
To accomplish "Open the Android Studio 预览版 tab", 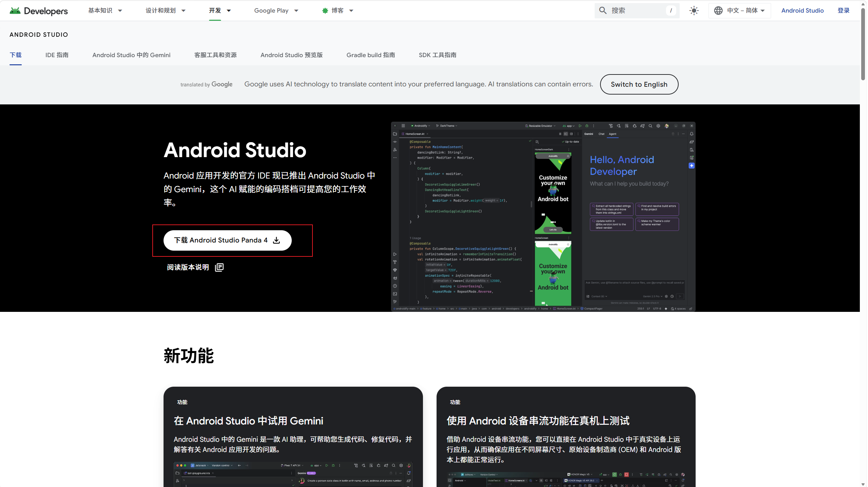I will click(x=291, y=55).
